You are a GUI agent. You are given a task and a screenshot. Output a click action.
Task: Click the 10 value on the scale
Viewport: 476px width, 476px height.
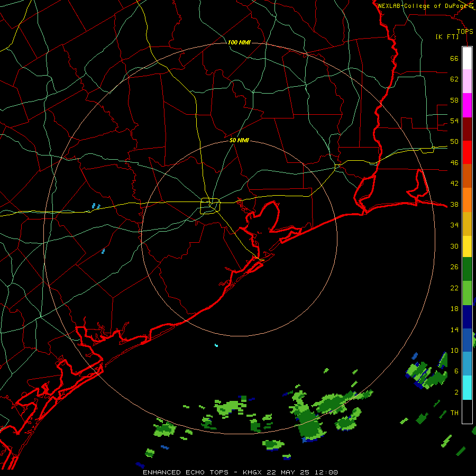tap(454, 351)
